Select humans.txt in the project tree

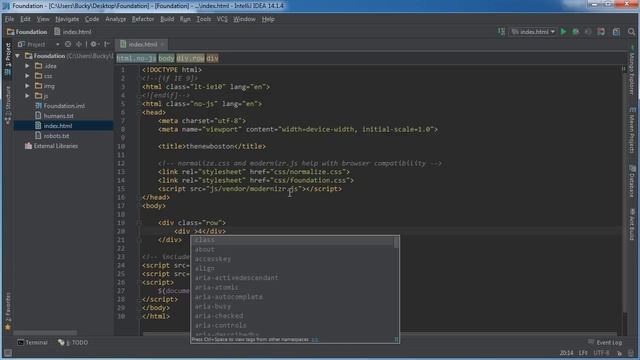click(x=58, y=116)
